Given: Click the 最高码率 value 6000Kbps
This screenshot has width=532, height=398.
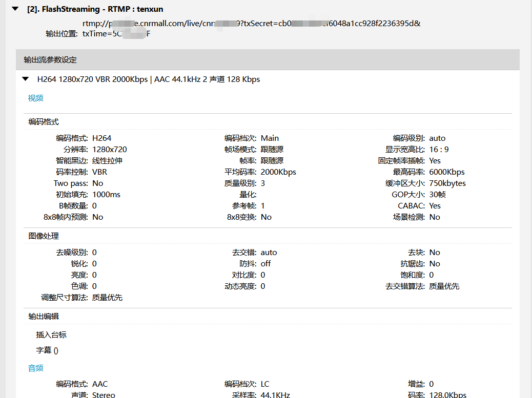Looking at the screenshot, I should pos(447,172).
